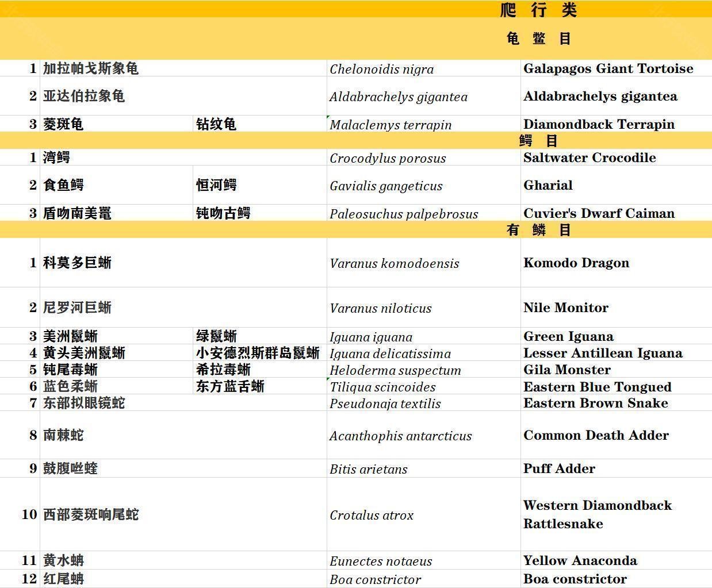Select the Galapagos Giant Tortoise cell
712x588 pixels.
[608, 68]
